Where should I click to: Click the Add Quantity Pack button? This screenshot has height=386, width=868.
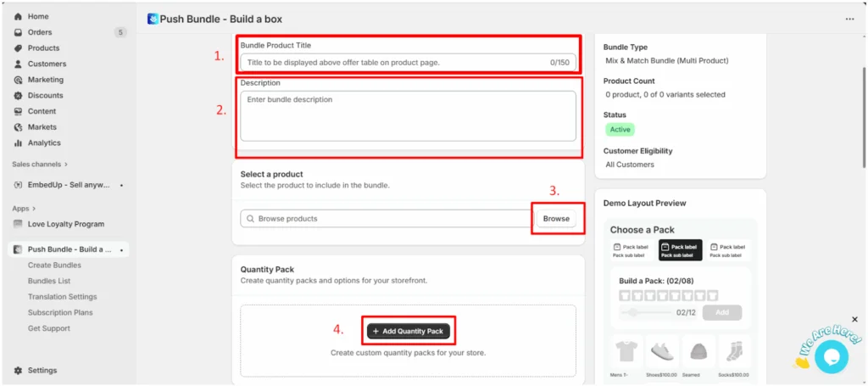coord(409,331)
